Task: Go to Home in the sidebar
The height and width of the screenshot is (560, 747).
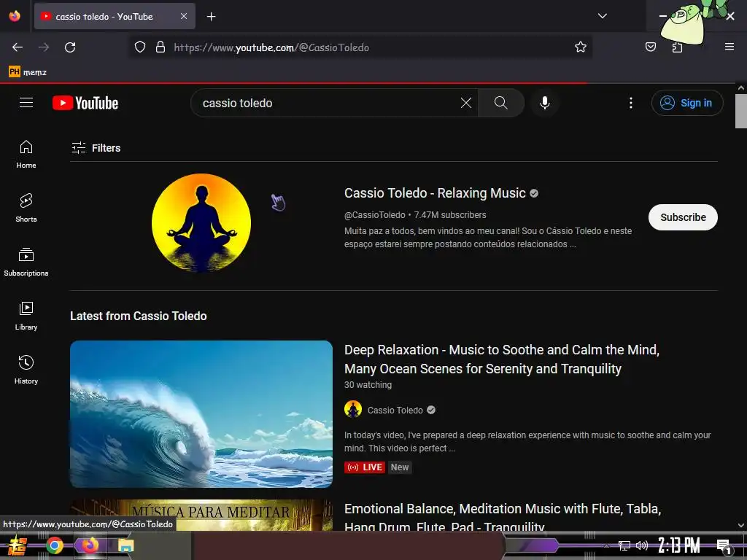Action: pos(26,155)
